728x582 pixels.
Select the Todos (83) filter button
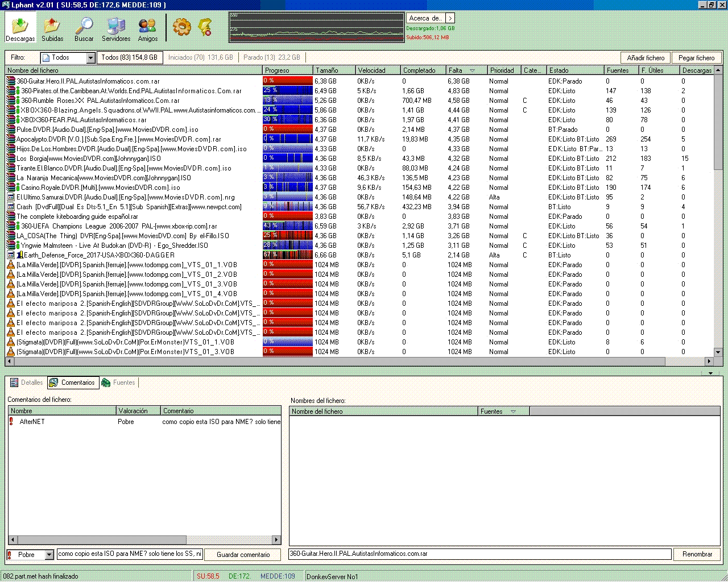[129, 57]
